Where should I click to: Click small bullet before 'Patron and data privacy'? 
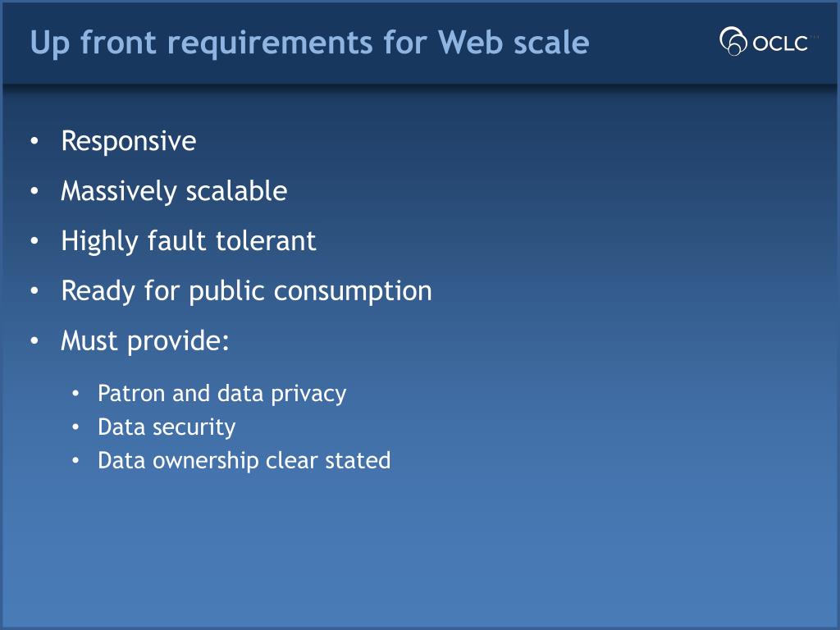click(75, 394)
